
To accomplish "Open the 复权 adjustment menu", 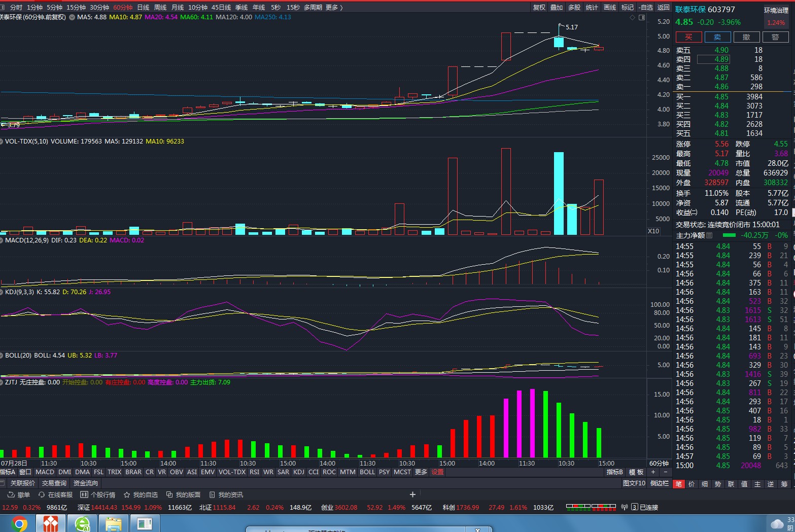I will point(539,8).
